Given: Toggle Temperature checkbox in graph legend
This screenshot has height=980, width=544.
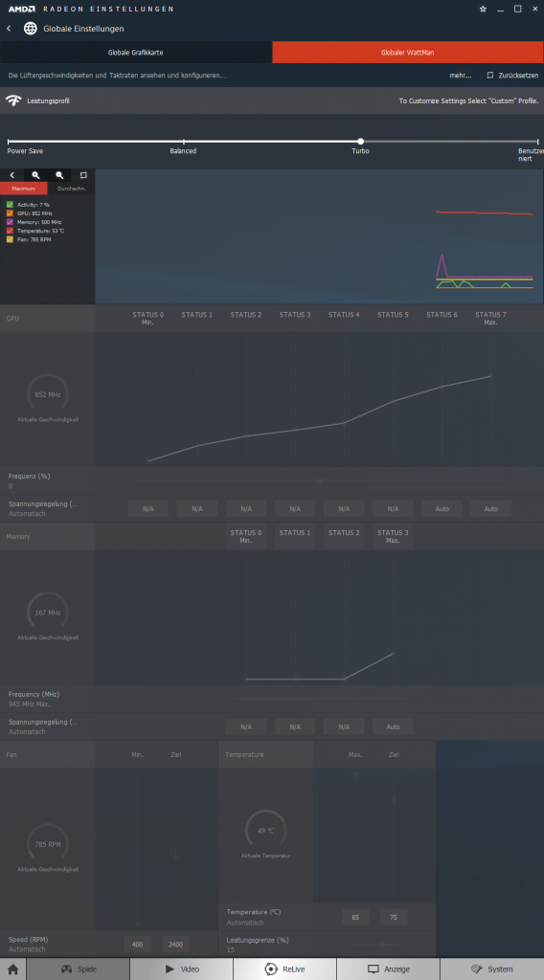Looking at the screenshot, I should click(10, 231).
